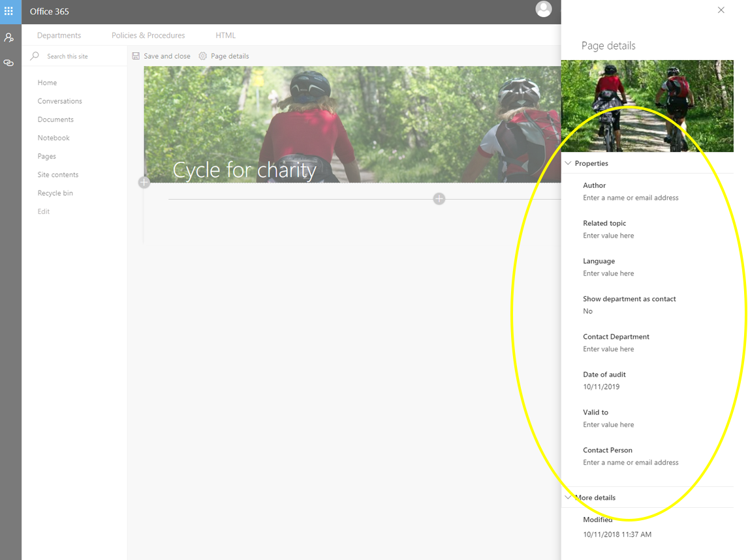The width and height of the screenshot is (748, 560).
Task: Click the Contact Department value field
Action: 608,349
